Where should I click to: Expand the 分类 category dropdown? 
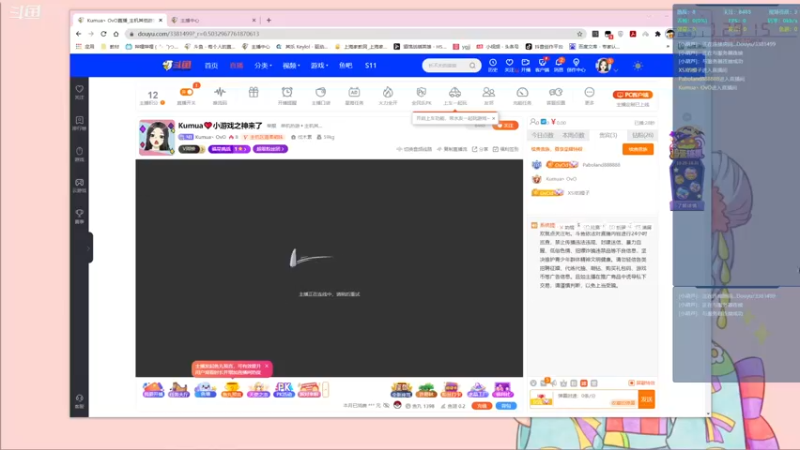click(263, 66)
